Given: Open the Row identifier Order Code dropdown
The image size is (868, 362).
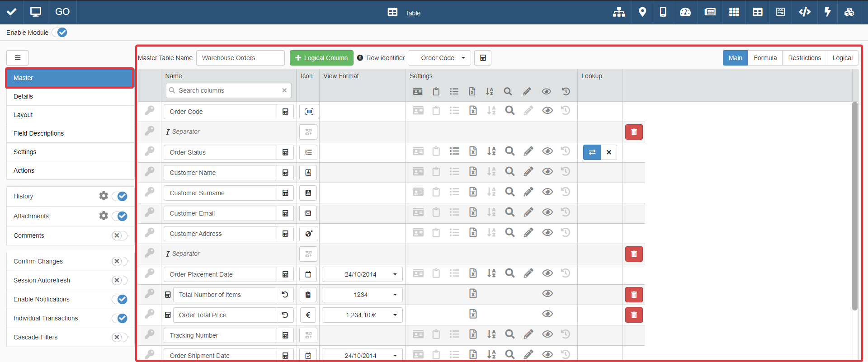Looking at the screenshot, I should [x=439, y=58].
